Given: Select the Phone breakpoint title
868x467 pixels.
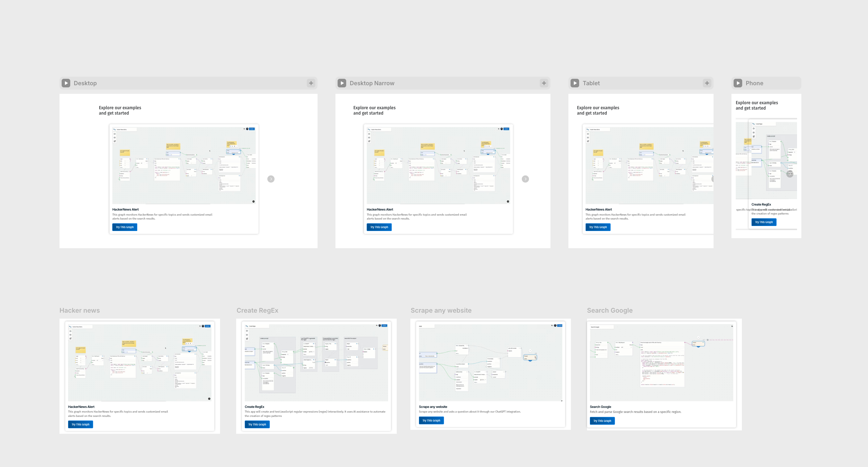Looking at the screenshot, I should pyautogui.click(x=754, y=83).
